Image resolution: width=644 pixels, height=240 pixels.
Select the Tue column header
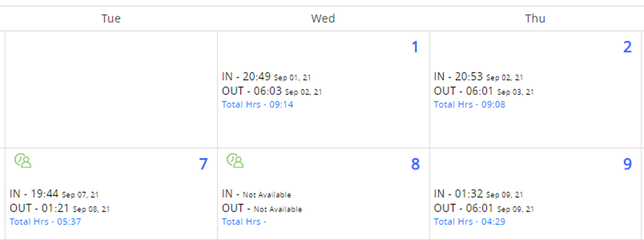click(x=111, y=18)
